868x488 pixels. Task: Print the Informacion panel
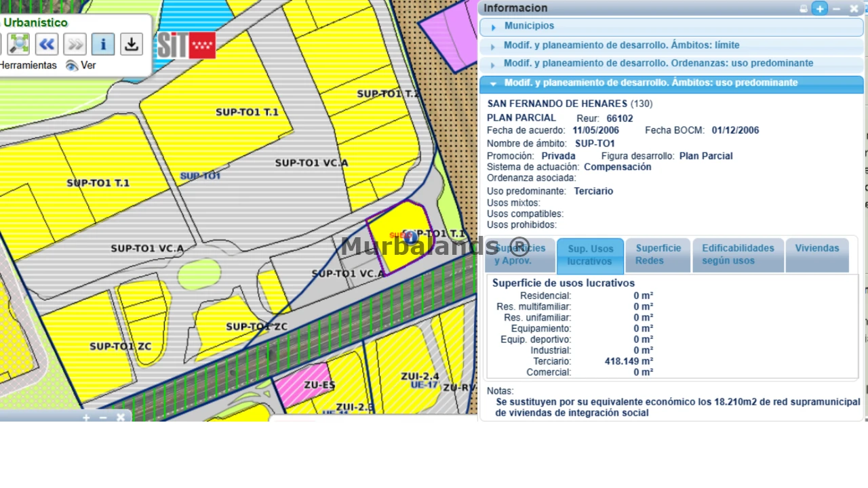click(804, 9)
